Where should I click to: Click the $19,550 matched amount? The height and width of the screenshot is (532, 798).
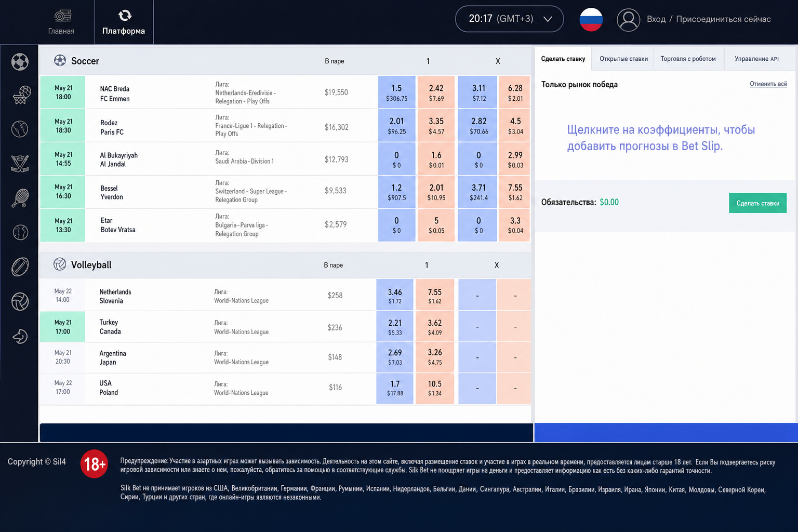(336, 92)
